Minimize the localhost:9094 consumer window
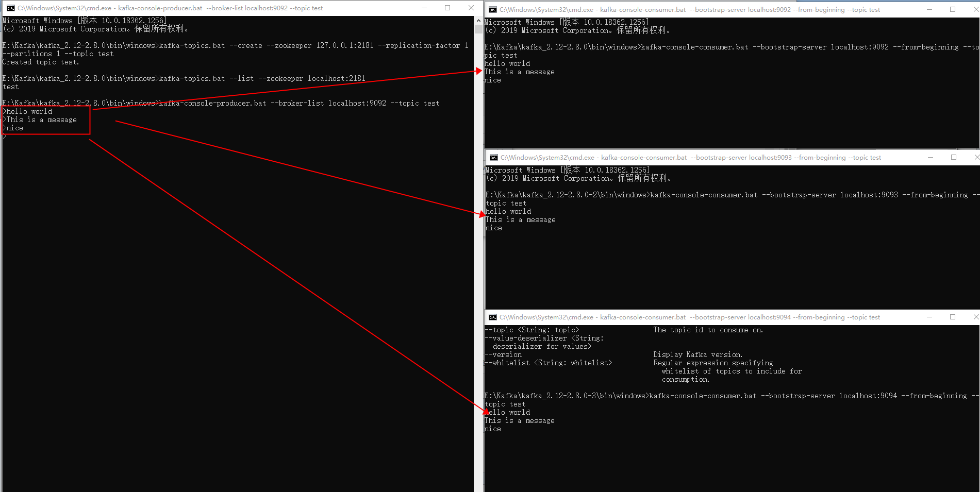 (929, 317)
